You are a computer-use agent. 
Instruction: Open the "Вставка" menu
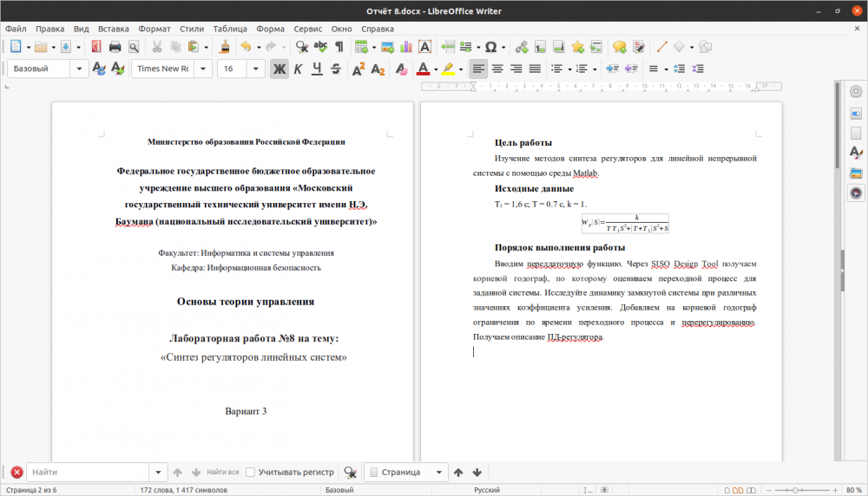(114, 29)
